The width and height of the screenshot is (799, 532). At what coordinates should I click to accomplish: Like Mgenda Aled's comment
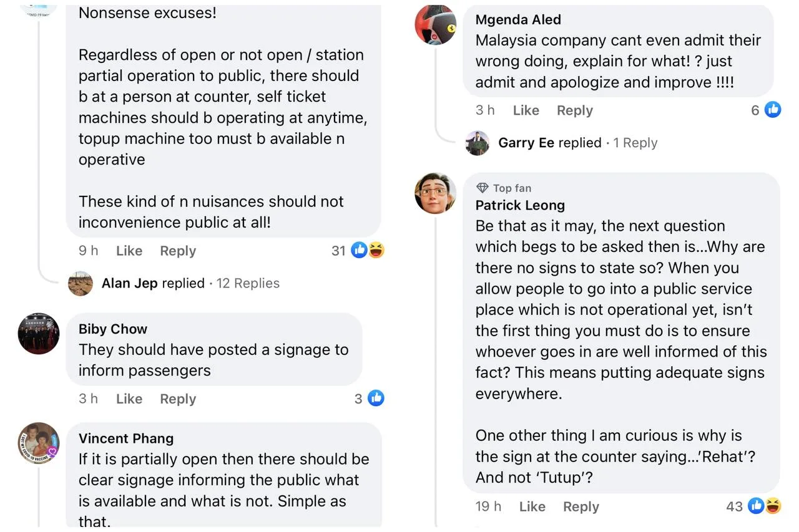click(526, 110)
